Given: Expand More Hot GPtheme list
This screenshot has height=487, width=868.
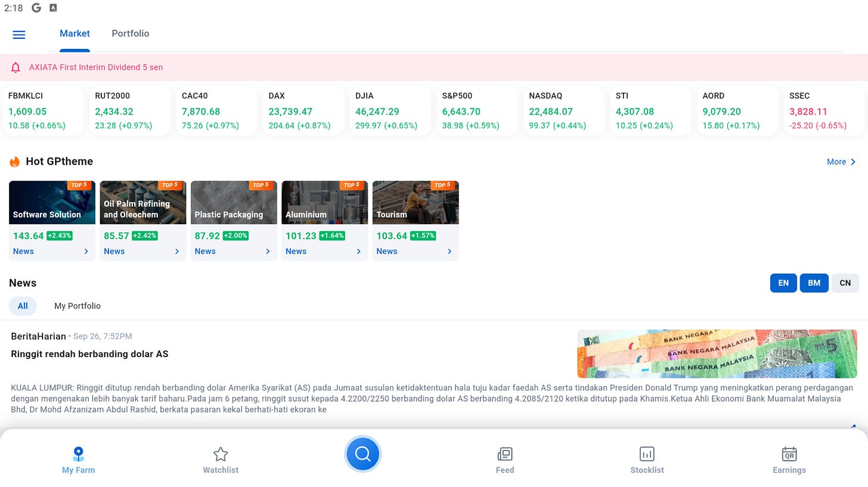Looking at the screenshot, I should point(841,162).
